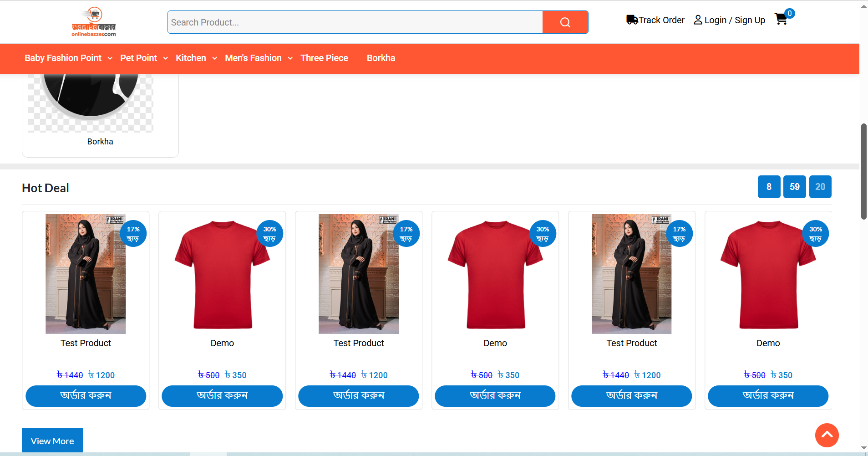Click the 17% ছাড় badge on first Test Product

point(133,233)
